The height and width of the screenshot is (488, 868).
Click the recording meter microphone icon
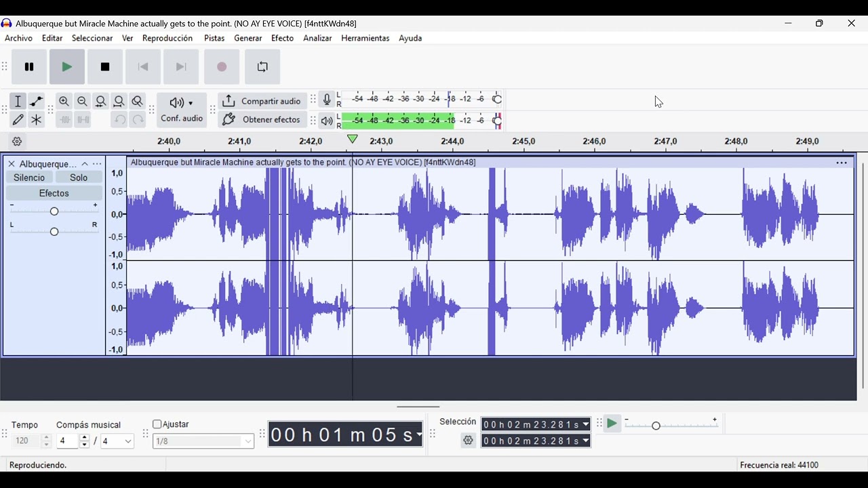[x=327, y=100]
